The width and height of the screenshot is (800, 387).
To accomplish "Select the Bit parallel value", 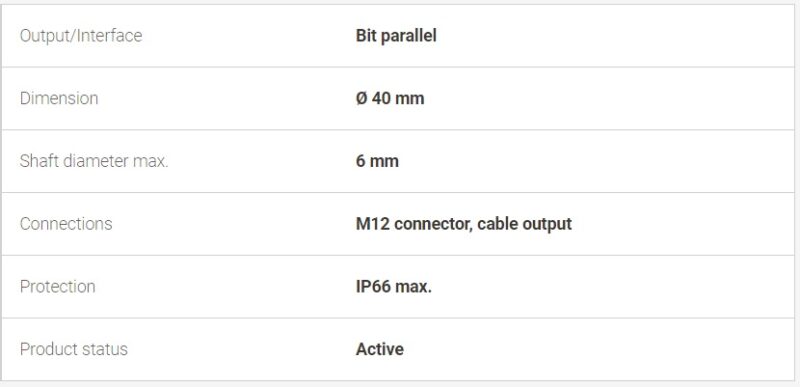I will (396, 36).
